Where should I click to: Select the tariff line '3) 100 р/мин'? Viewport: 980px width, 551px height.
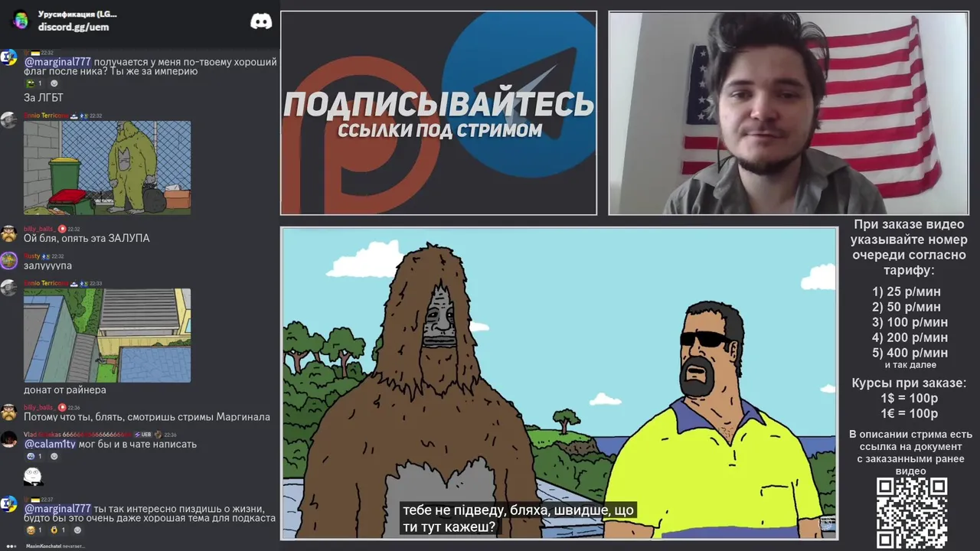tap(910, 322)
